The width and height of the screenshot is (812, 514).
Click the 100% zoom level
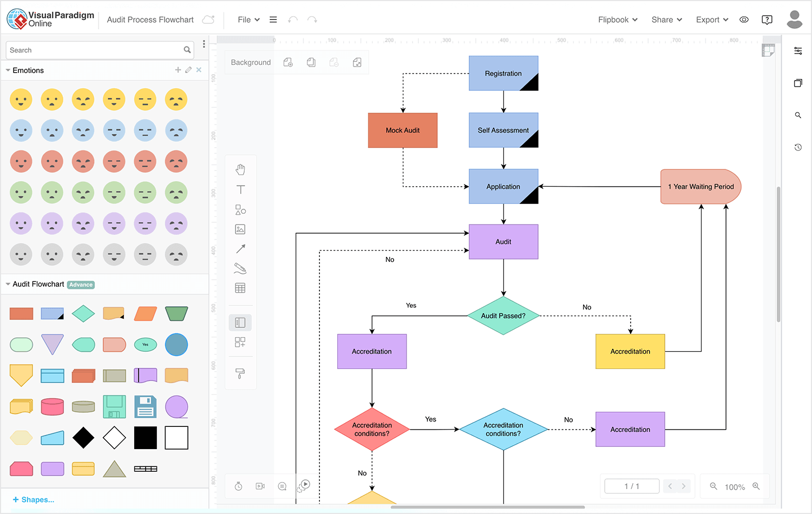tap(735, 487)
